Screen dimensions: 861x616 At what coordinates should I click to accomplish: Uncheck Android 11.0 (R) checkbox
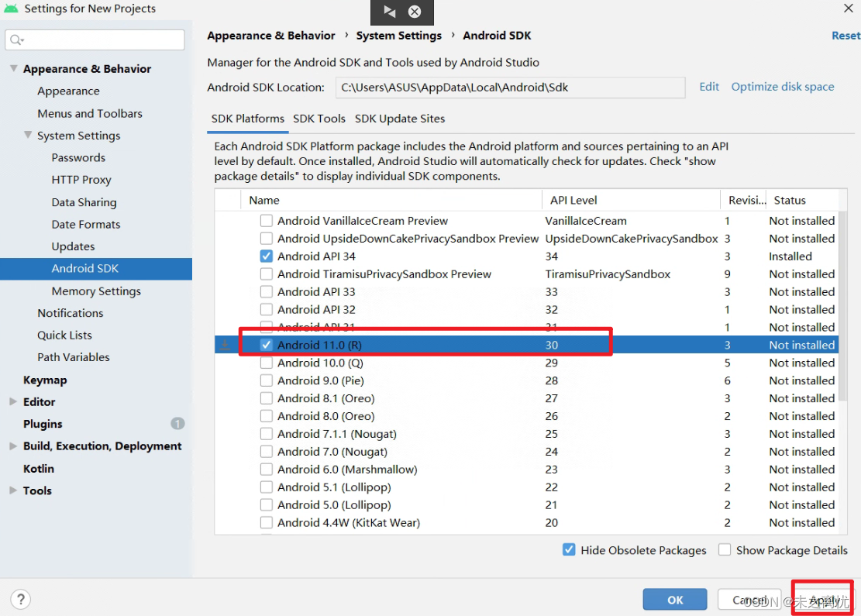tap(267, 345)
